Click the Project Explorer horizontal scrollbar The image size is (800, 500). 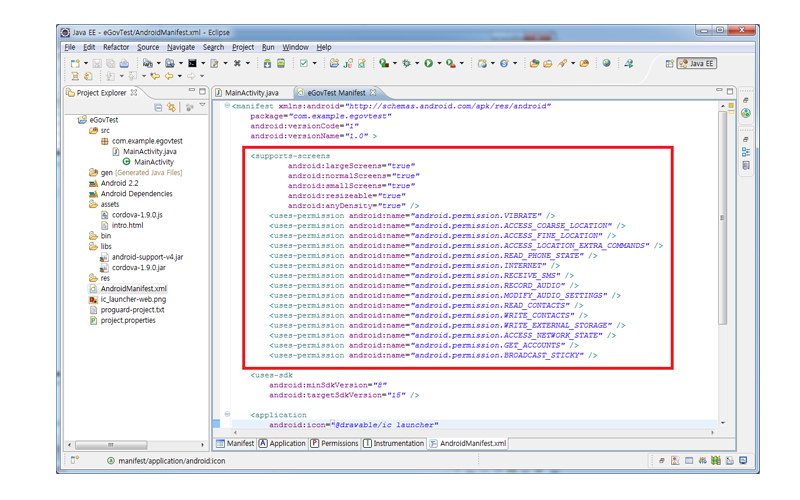[110, 444]
